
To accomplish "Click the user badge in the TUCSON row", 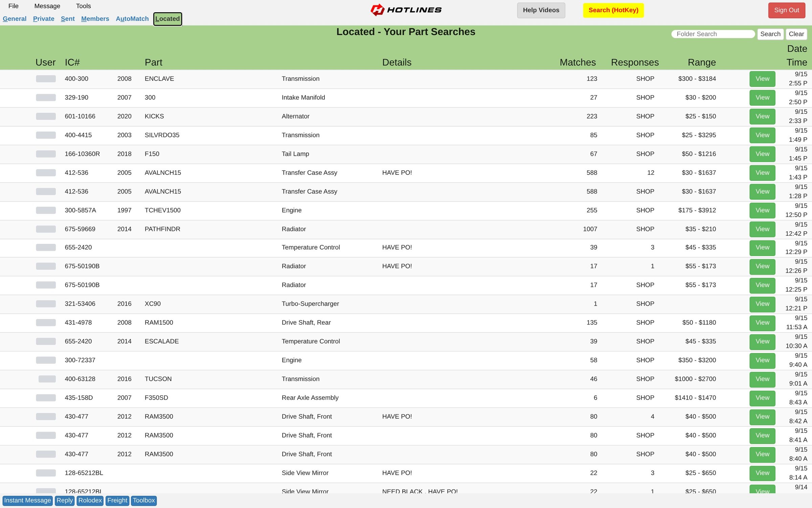I will 47,379.
